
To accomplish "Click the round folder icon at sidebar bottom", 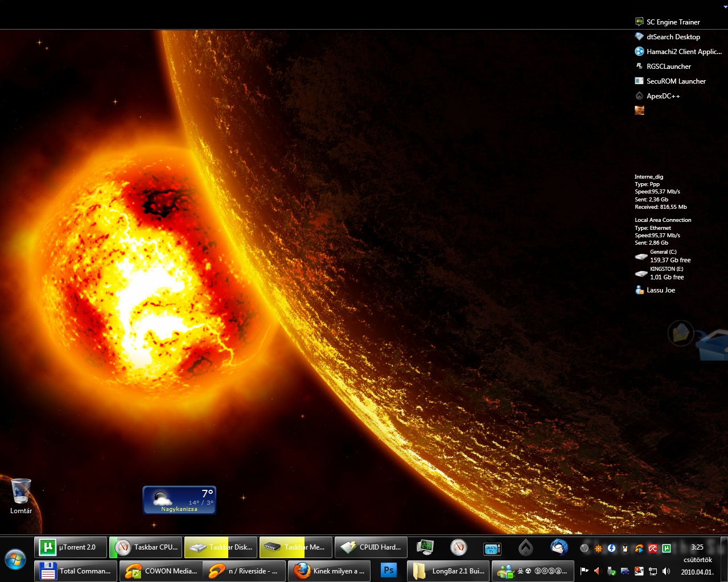I will coord(681,333).
